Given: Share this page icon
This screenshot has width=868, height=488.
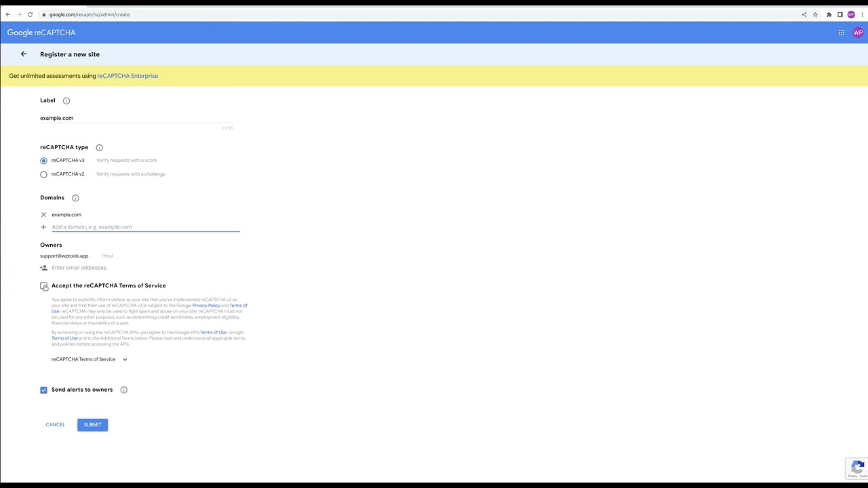Looking at the screenshot, I should [x=804, y=14].
